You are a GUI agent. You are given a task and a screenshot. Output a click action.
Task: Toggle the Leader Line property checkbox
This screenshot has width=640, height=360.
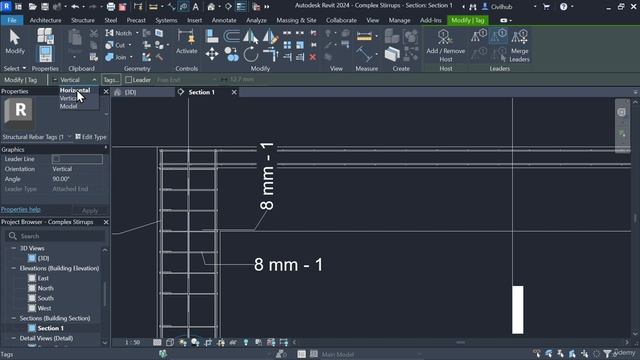[x=56, y=159]
